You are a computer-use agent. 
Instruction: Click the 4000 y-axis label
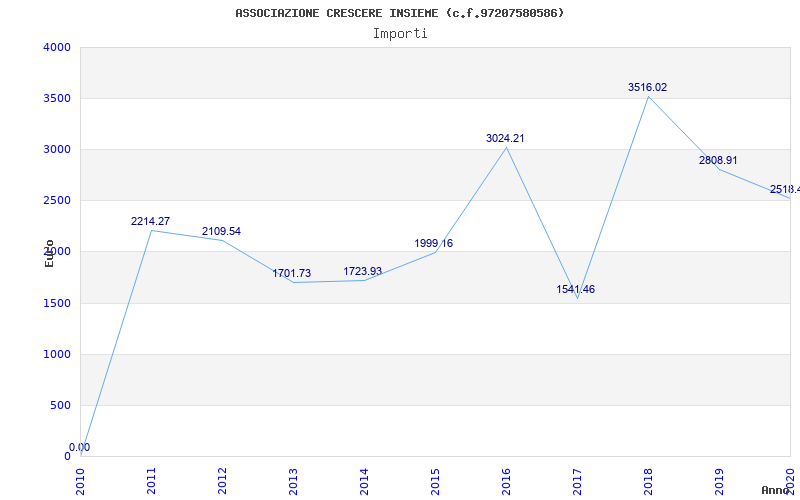[57, 47]
